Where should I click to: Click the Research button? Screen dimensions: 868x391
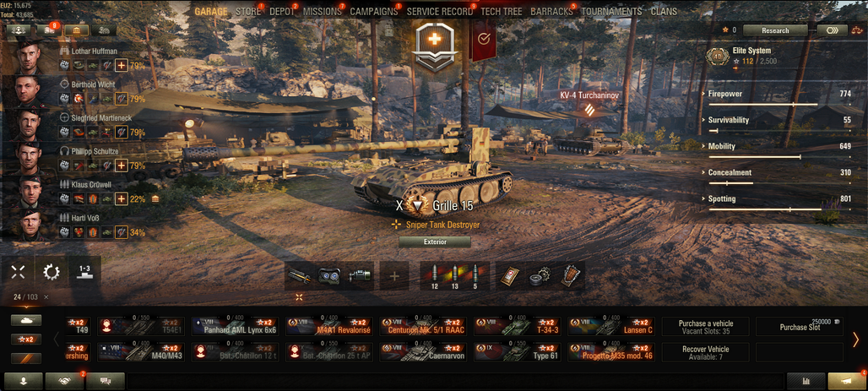tap(775, 30)
